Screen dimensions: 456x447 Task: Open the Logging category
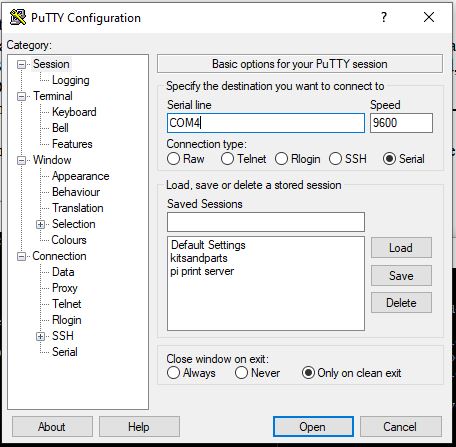tap(71, 80)
